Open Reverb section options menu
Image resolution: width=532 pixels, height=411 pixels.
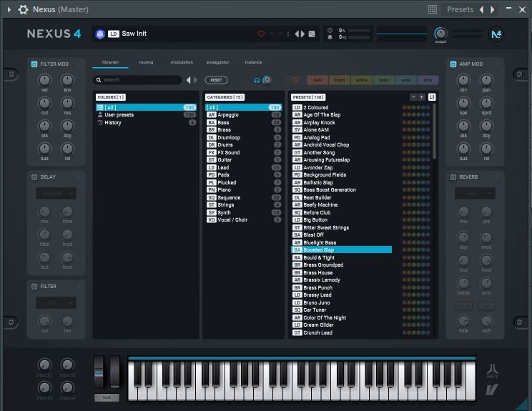click(x=498, y=177)
